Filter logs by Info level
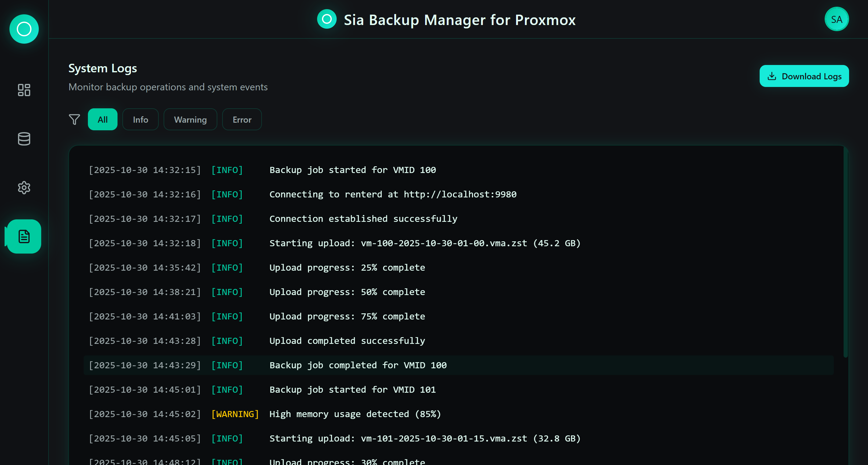 140,119
